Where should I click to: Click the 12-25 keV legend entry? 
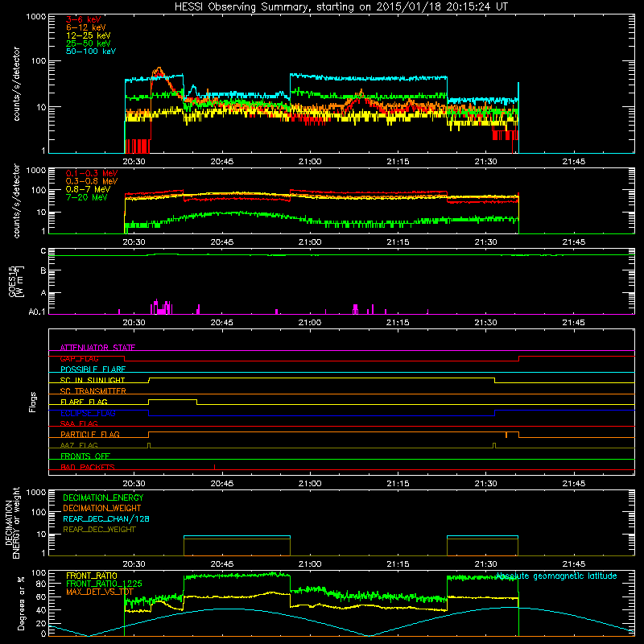pyautogui.click(x=88, y=35)
